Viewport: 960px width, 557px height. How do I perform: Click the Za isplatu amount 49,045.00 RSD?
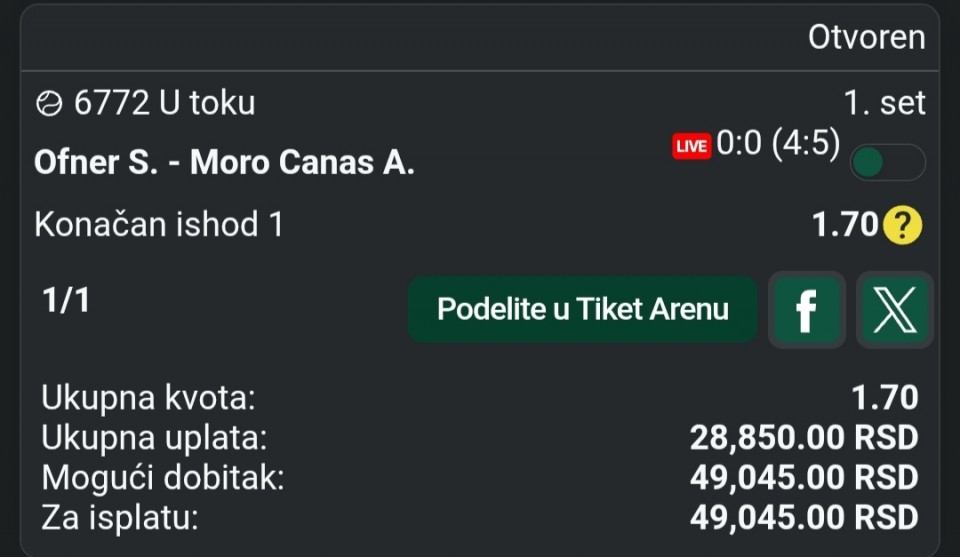click(803, 518)
